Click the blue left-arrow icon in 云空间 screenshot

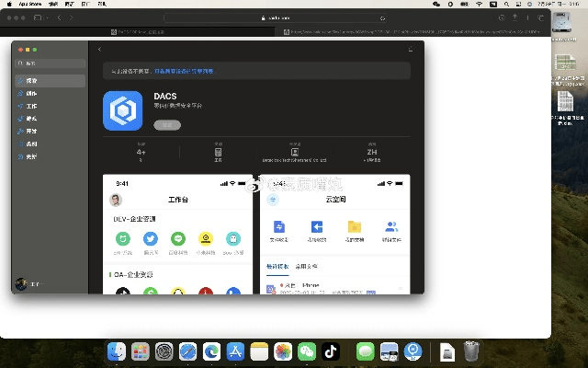pos(317,227)
